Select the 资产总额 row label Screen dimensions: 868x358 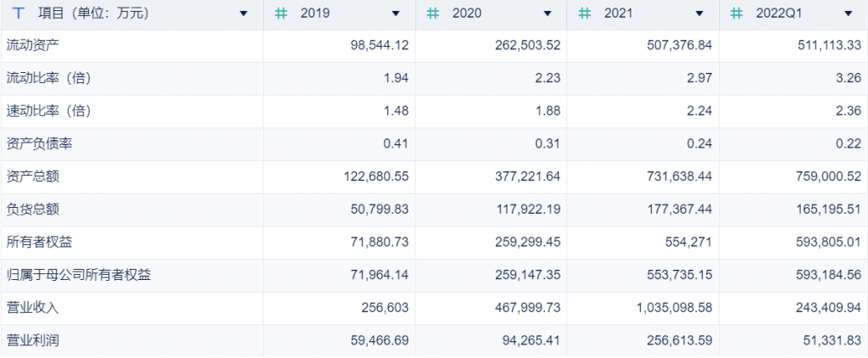tap(33, 176)
